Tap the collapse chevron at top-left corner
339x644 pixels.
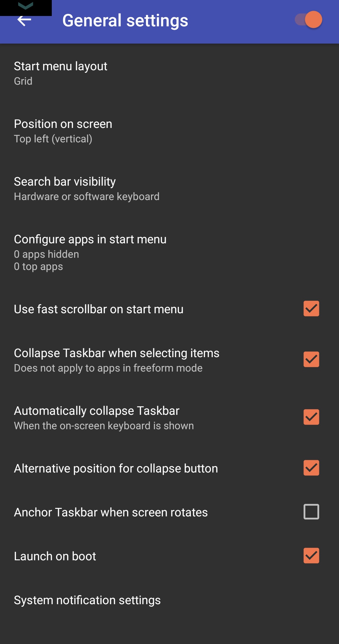(26, 6)
